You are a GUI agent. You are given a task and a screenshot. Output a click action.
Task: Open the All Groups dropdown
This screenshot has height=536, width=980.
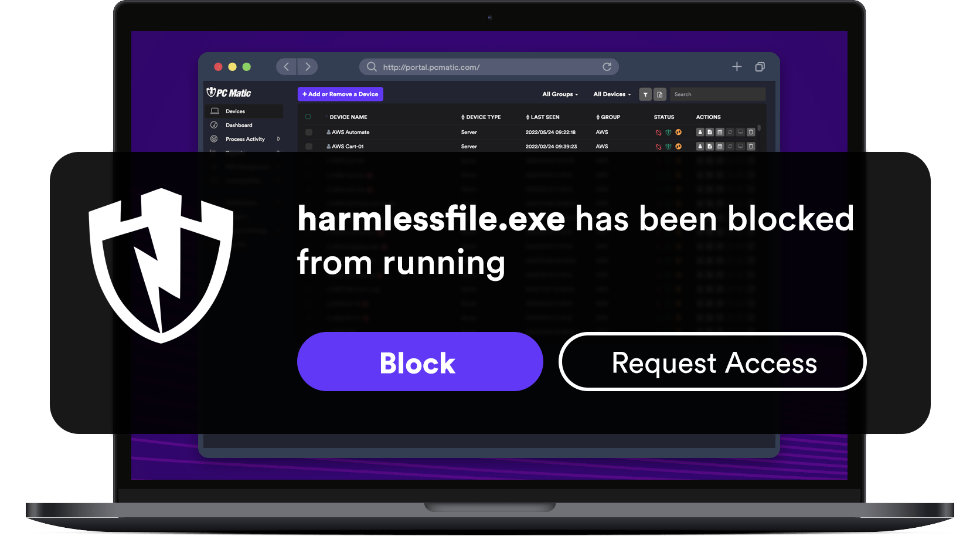560,94
